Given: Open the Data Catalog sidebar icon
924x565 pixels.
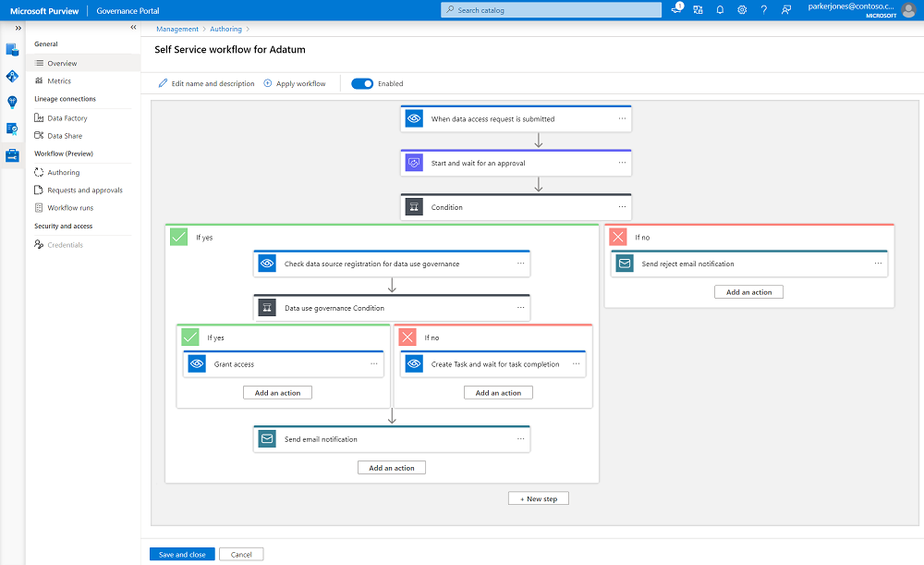Looking at the screenshot, I should 11,49.
